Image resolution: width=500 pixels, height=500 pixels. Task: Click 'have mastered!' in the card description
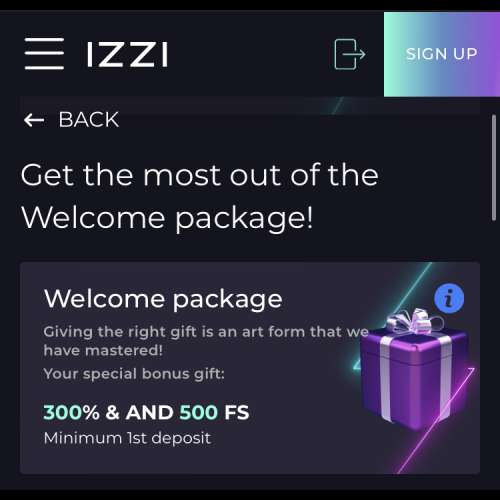point(103,350)
